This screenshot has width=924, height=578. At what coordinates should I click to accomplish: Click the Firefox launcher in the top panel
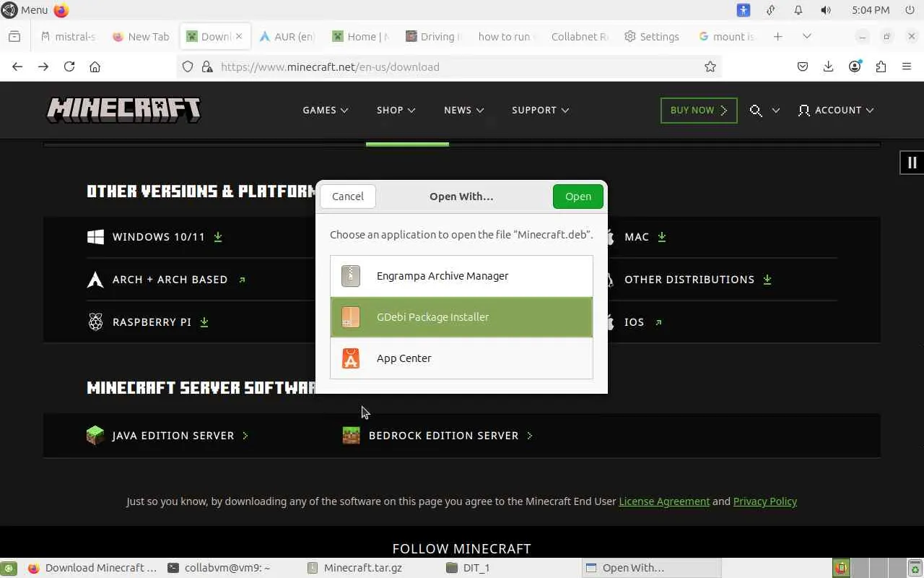(x=61, y=10)
